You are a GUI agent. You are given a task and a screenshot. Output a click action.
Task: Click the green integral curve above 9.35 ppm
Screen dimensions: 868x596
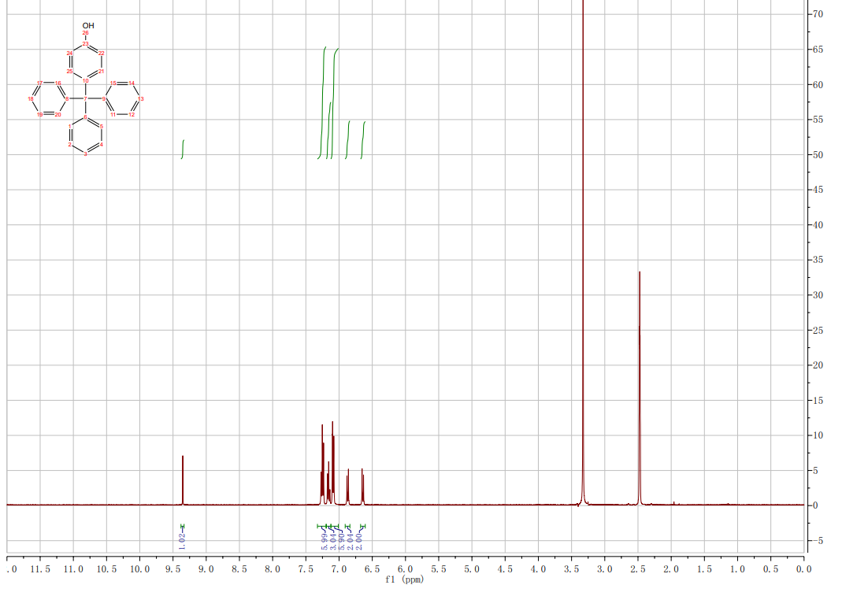pos(183,148)
